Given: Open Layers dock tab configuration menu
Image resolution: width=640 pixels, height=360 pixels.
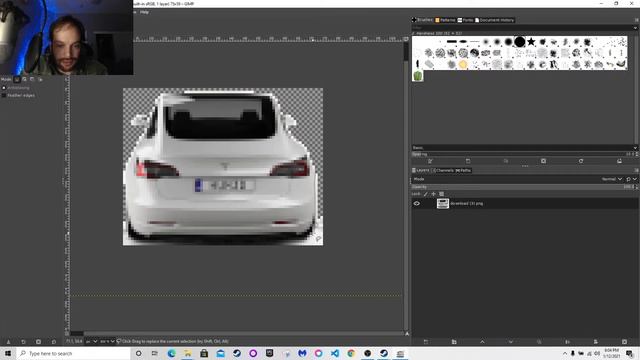Looking at the screenshot, I should [636, 170].
